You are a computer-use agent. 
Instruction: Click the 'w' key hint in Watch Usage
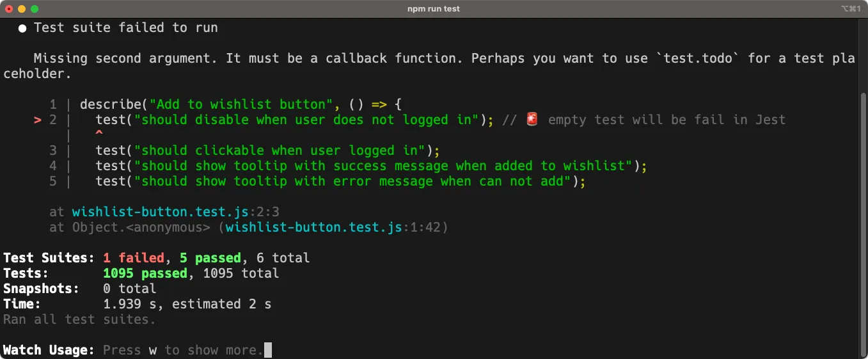[x=153, y=350]
